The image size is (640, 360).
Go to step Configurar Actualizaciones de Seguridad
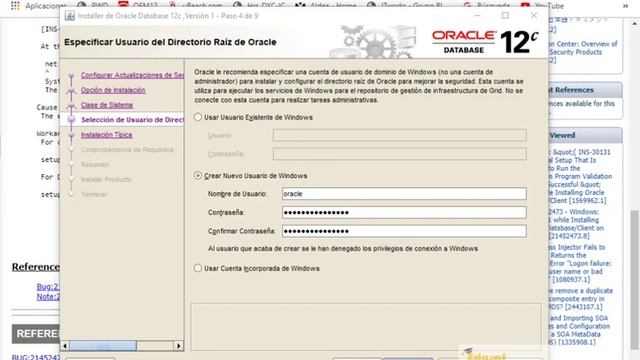pyautogui.click(x=132, y=75)
